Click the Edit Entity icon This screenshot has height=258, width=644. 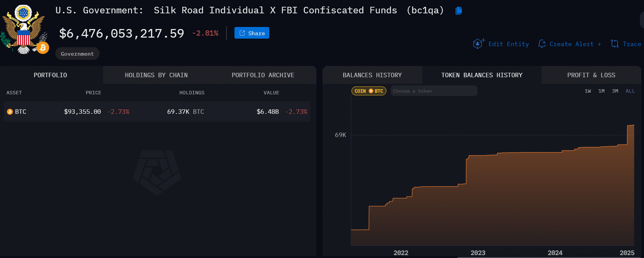click(478, 44)
